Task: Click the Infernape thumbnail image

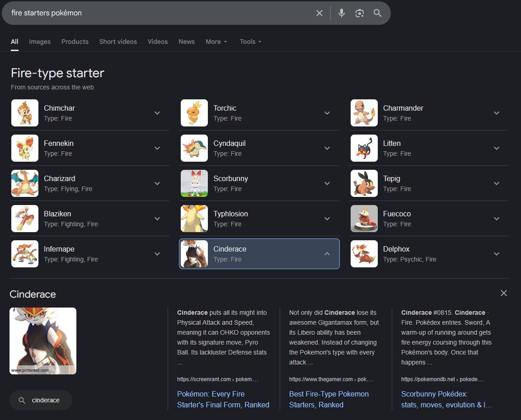Action: tap(25, 254)
